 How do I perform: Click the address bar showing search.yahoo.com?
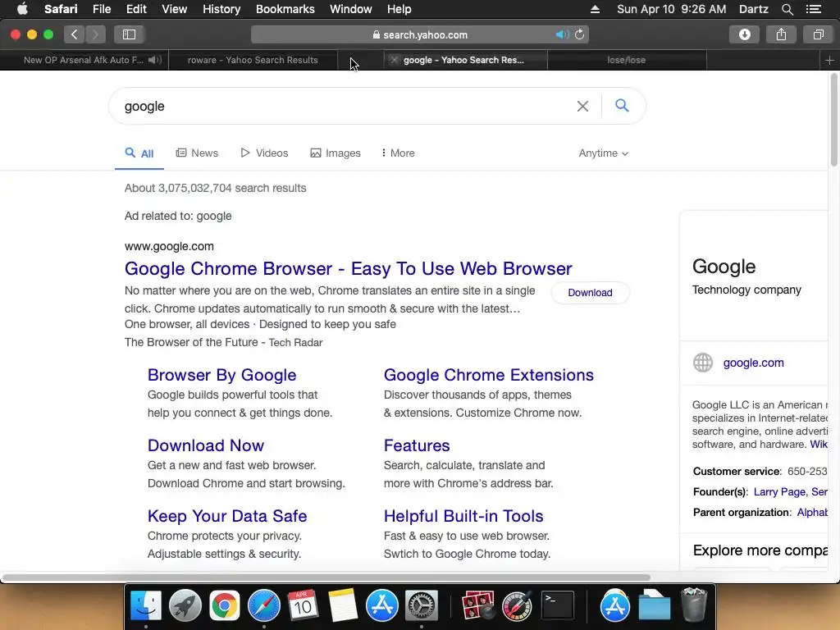420,34
